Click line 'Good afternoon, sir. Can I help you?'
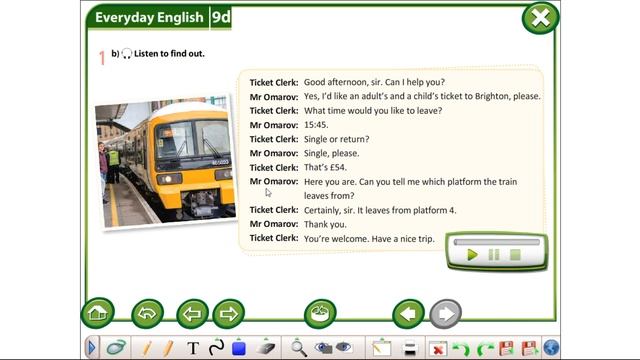This screenshot has height=360, width=640. click(x=374, y=82)
